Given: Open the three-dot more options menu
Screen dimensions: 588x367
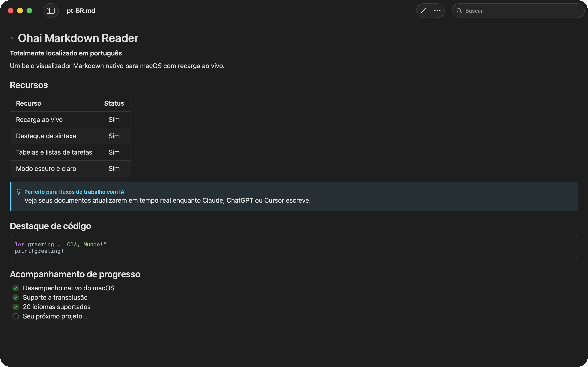Looking at the screenshot, I should [437, 11].
